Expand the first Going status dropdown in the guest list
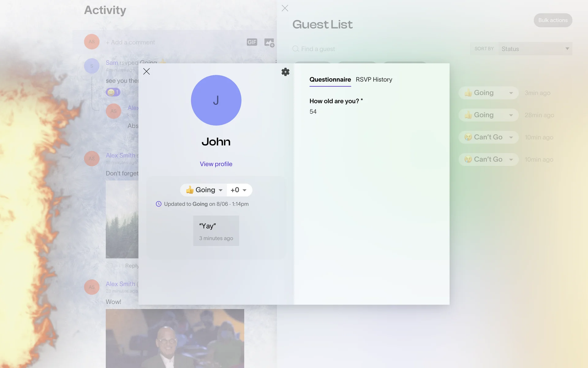588x368 pixels. [488, 93]
